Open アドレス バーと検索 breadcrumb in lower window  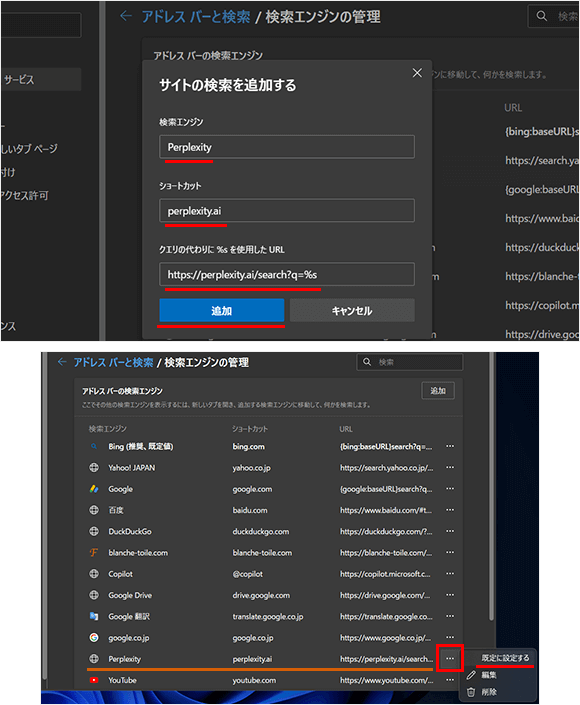[x=113, y=362]
